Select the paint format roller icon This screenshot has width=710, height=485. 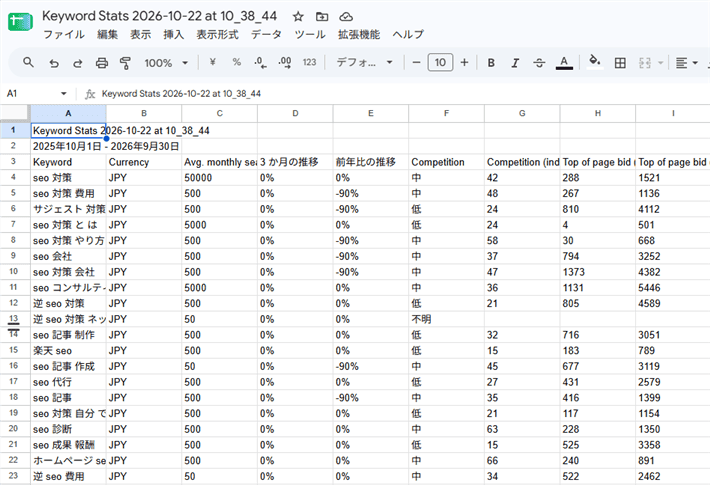point(125,63)
